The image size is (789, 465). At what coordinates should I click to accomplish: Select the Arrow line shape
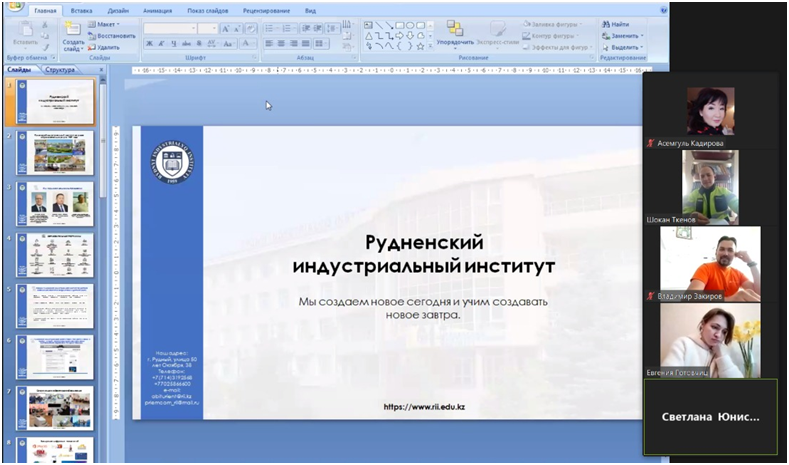(x=389, y=25)
